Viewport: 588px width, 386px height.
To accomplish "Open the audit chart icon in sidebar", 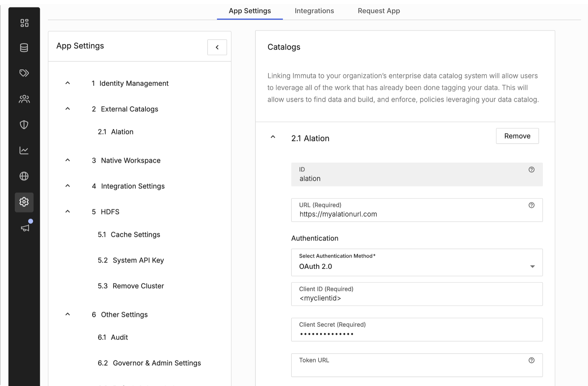I will tap(24, 151).
